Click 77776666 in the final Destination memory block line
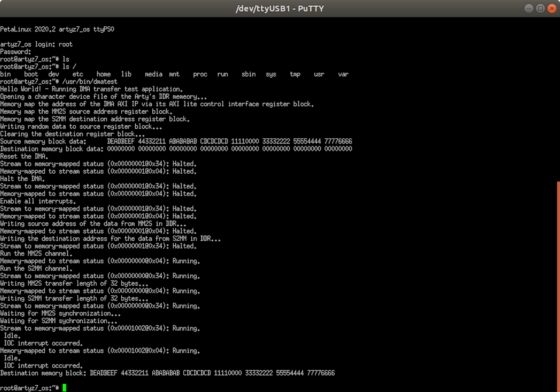The width and height of the screenshot is (560, 392). coord(321,373)
